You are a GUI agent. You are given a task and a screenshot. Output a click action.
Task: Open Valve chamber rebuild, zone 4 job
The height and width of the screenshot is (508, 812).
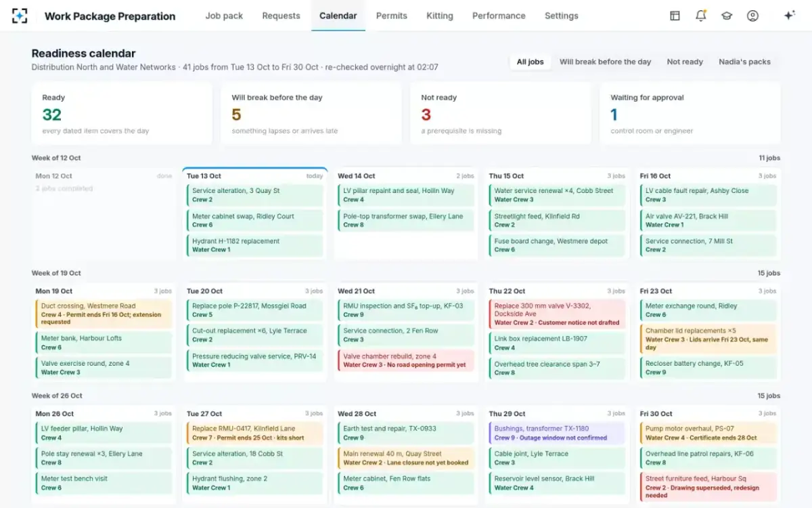(406, 360)
